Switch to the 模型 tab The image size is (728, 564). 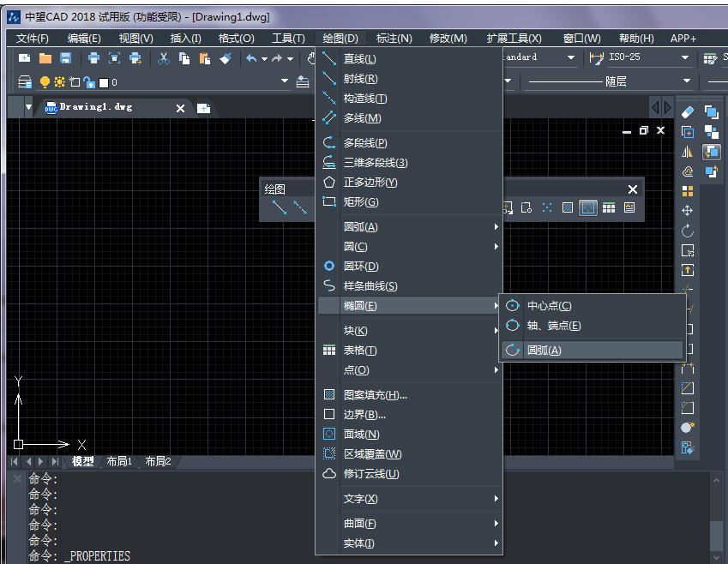pos(85,461)
